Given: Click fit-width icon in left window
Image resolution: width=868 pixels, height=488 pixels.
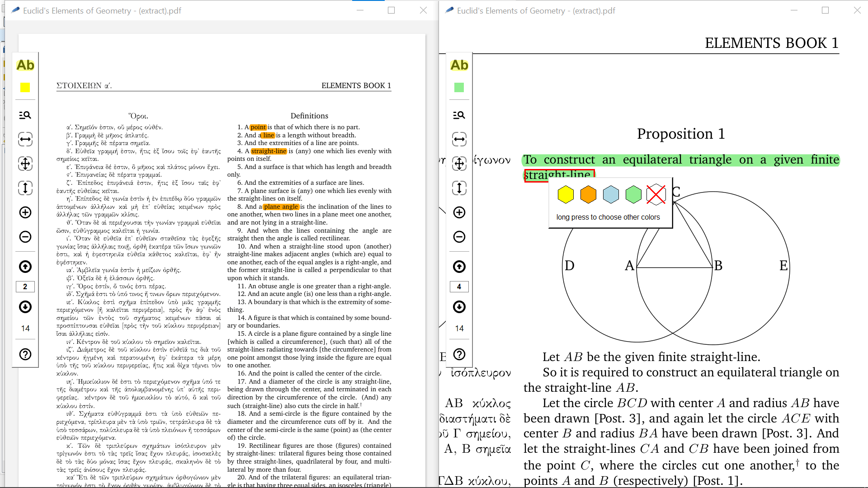Looking at the screenshot, I should point(25,139).
